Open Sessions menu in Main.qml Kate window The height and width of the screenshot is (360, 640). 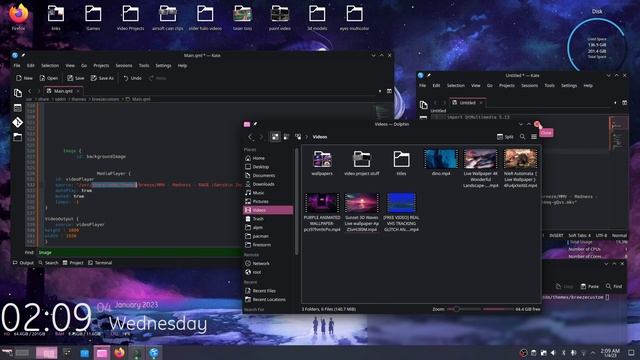click(124, 65)
